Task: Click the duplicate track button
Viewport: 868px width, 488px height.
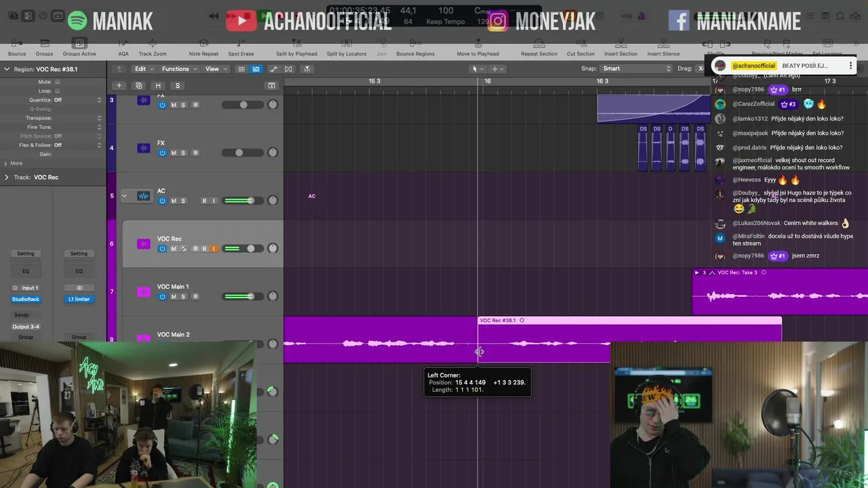Action: click(x=138, y=85)
